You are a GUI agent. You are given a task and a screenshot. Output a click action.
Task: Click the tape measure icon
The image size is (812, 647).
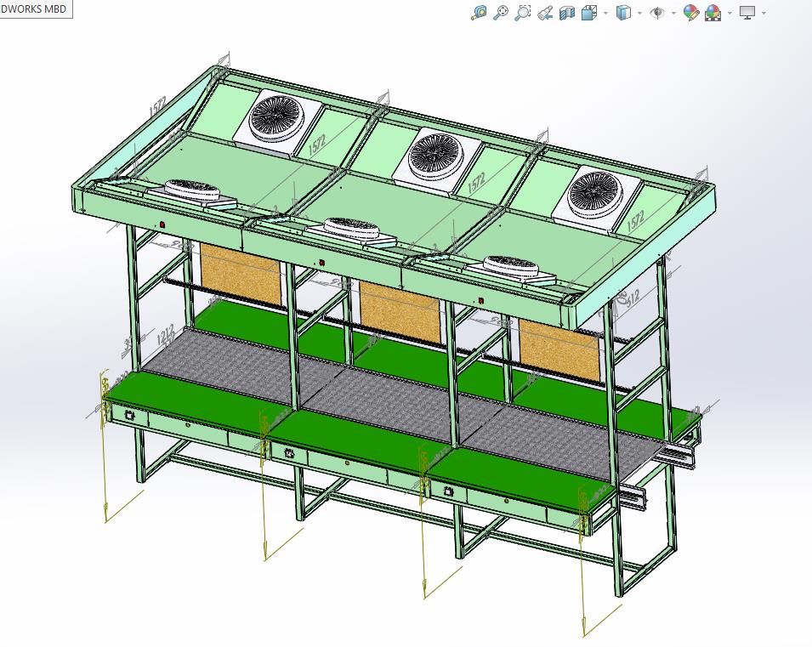479,13
